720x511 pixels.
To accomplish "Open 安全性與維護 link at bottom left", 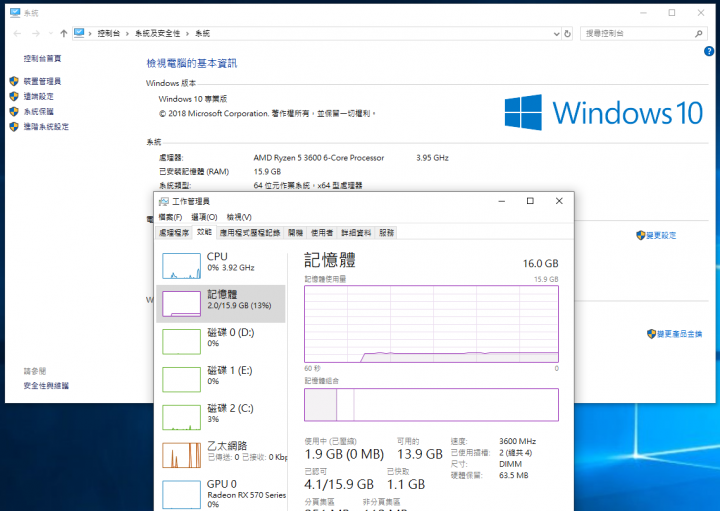I will [x=46, y=386].
